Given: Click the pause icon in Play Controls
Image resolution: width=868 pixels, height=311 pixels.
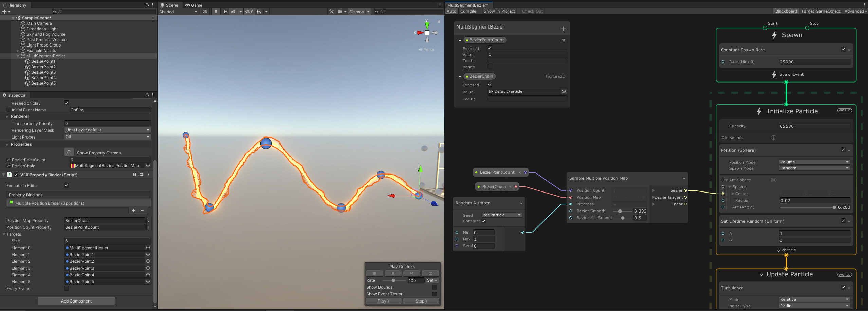Looking at the screenshot, I should (393, 273).
